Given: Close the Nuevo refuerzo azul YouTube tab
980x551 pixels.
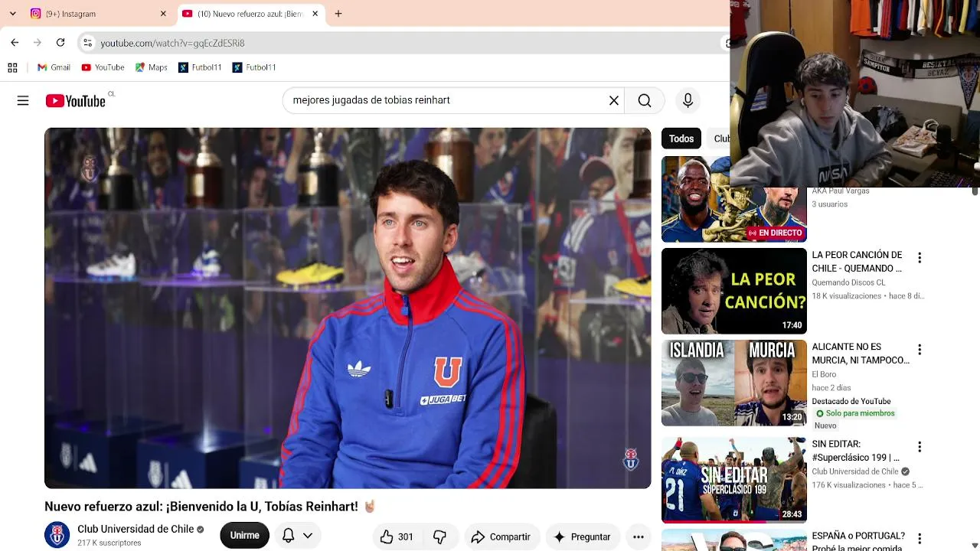Looking at the screenshot, I should point(315,14).
